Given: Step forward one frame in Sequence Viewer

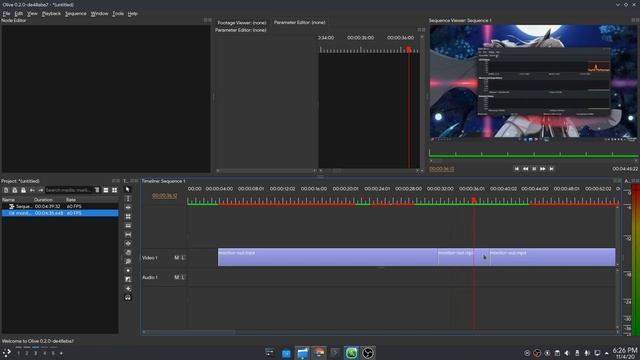Looking at the screenshot, I should (x=542, y=169).
